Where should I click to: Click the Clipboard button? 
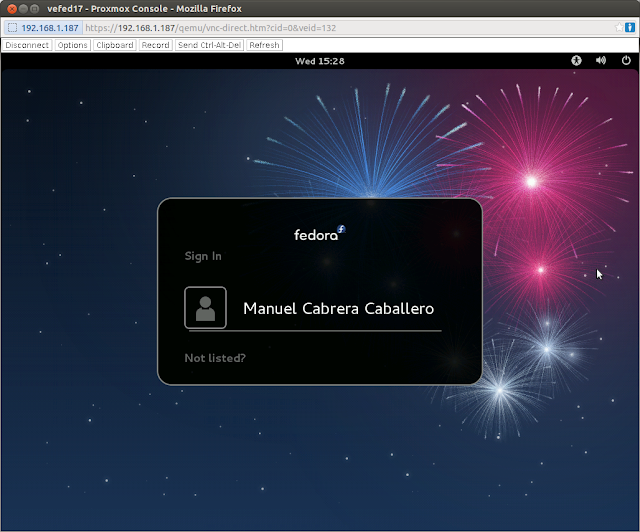pos(115,45)
